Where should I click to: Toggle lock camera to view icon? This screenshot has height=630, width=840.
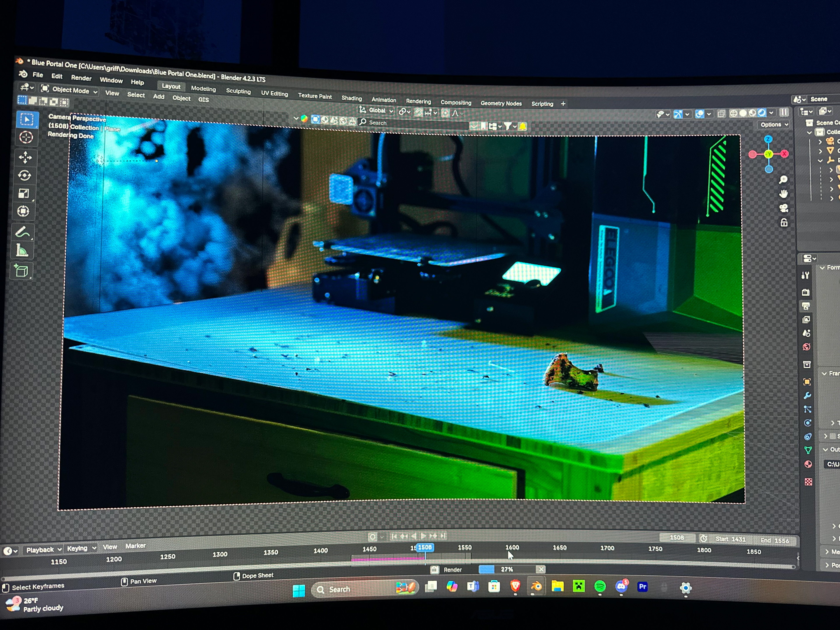(x=784, y=222)
